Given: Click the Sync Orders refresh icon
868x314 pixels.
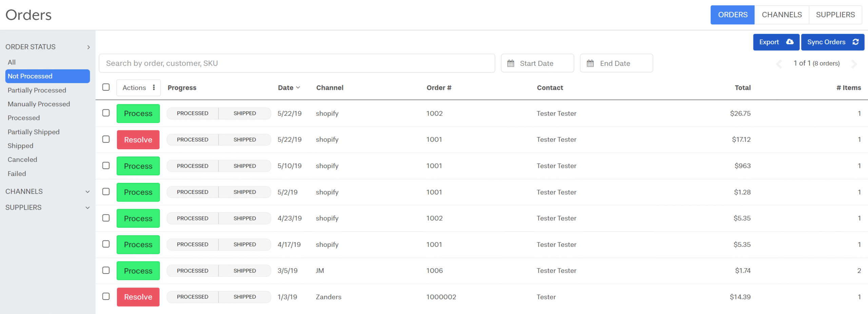Looking at the screenshot, I should pos(855,42).
